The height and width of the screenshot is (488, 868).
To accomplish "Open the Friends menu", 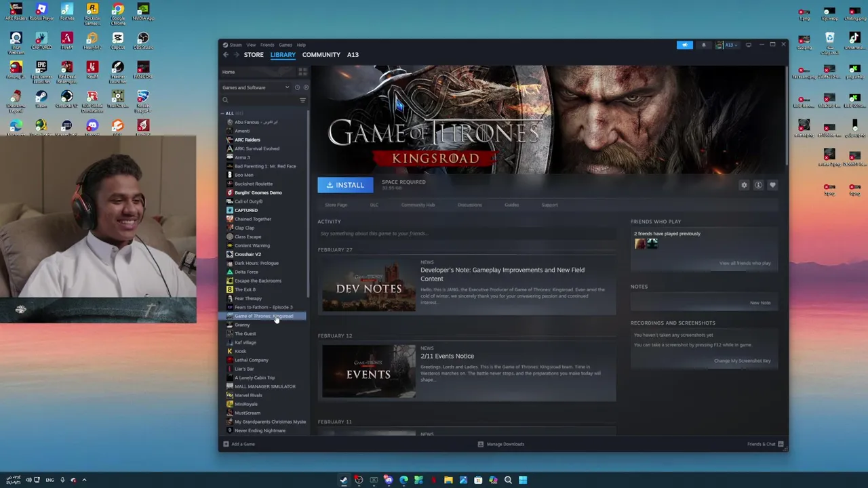I will click(x=267, y=45).
